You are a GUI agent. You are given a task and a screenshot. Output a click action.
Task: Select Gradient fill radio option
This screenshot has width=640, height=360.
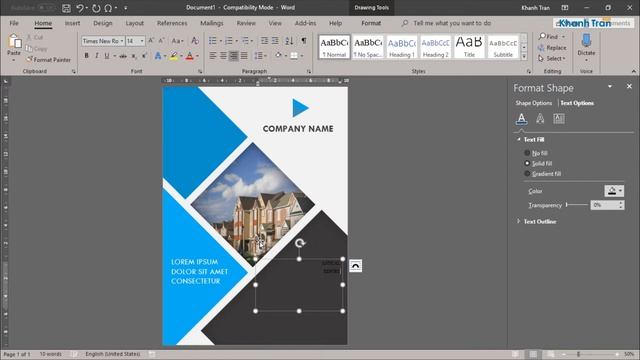(527, 173)
